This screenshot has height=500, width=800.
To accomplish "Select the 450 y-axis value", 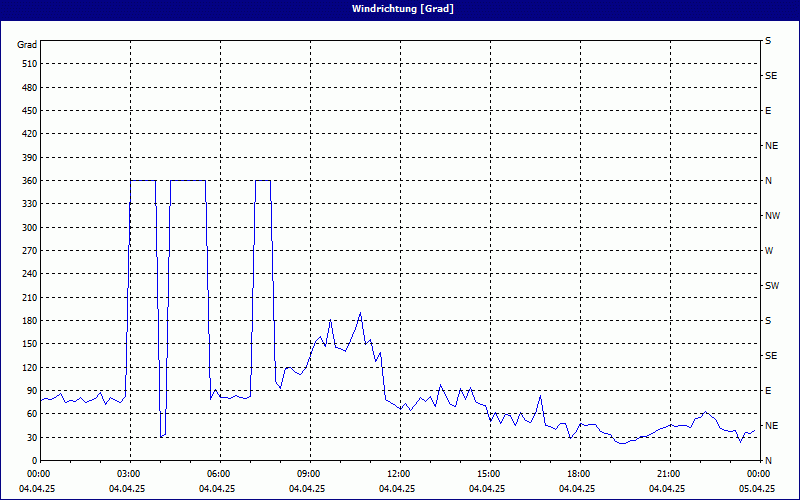I will [30, 111].
